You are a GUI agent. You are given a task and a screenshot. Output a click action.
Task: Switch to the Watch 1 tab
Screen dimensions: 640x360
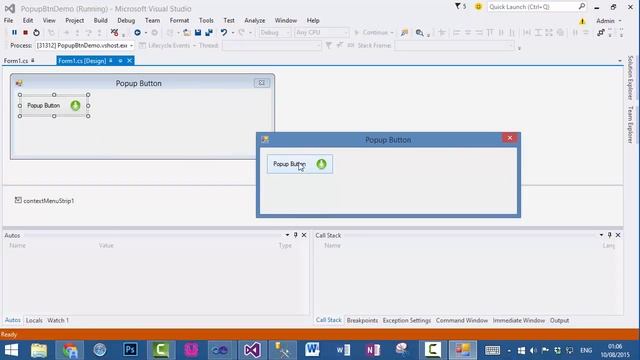tap(58, 320)
